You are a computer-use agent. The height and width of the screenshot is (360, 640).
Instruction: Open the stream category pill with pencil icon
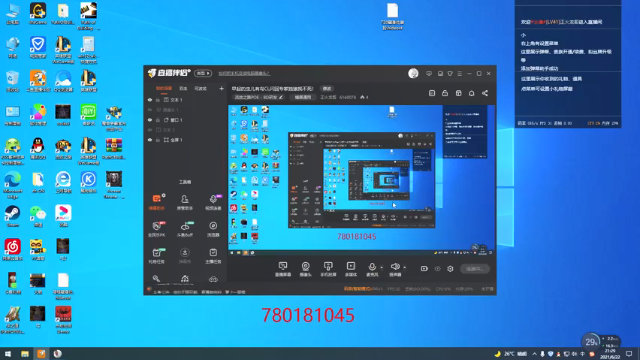click(x=259, y=98)
